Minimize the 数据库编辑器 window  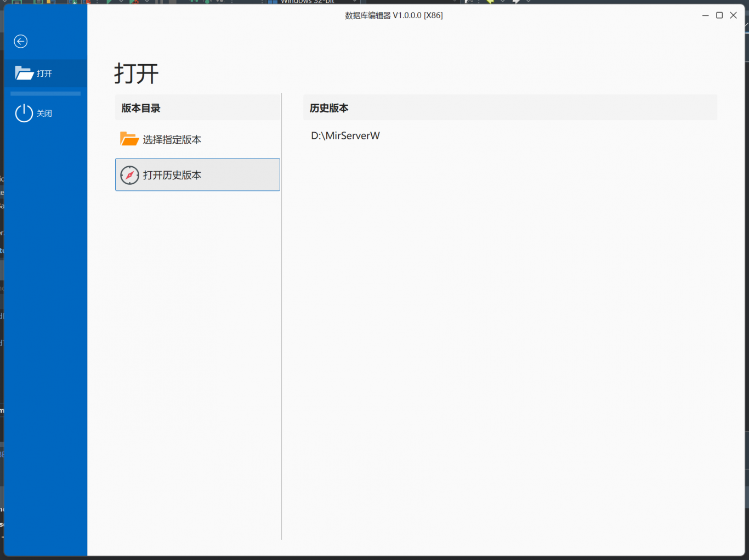705,15
